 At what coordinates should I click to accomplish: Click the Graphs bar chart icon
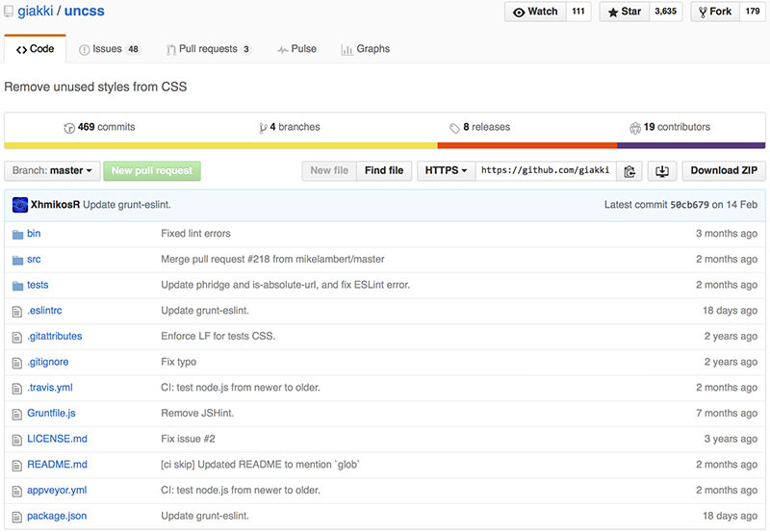tap(347, 50)
